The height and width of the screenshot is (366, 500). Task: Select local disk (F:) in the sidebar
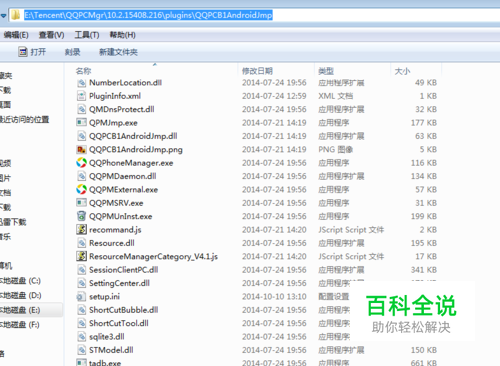pos(20,325)
